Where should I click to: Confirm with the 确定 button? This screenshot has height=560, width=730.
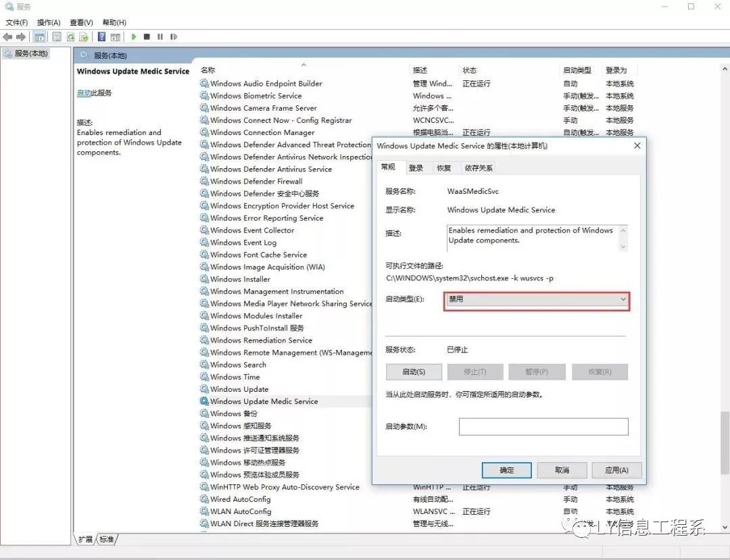coord(506,470)
